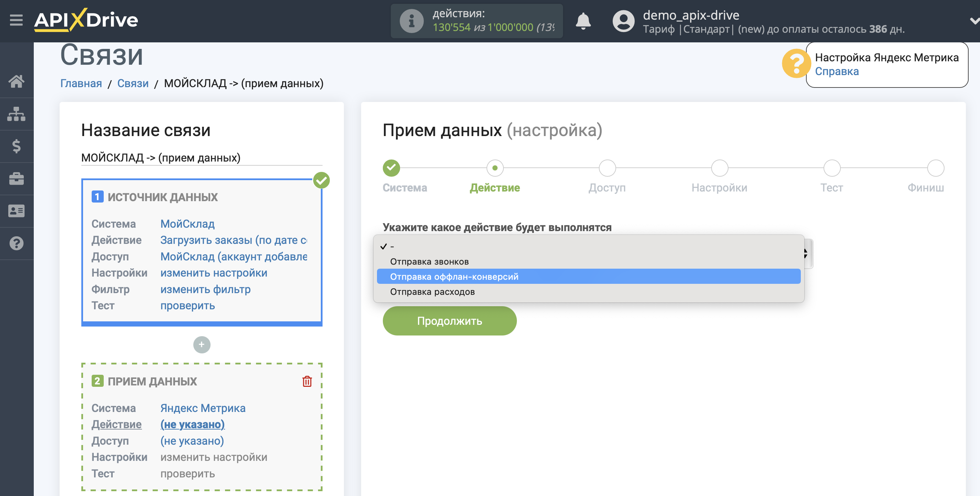Click изменить фильтр link
980x496 pixels.
click(x=205, y=289)
